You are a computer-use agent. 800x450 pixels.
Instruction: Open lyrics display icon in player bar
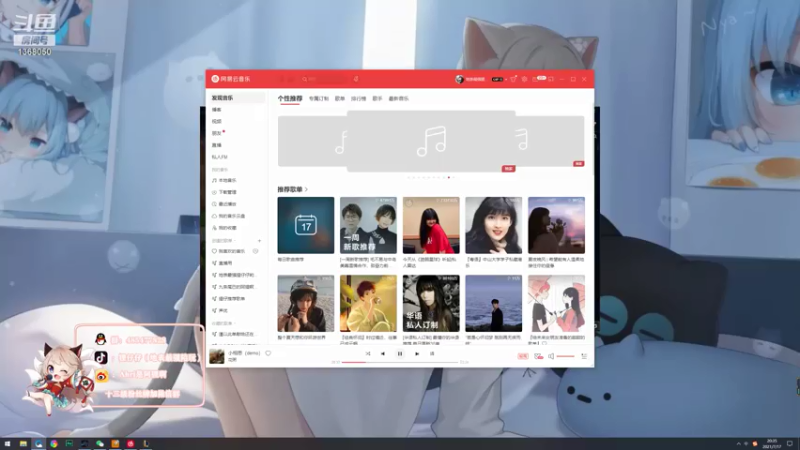[x=432, y=354]
